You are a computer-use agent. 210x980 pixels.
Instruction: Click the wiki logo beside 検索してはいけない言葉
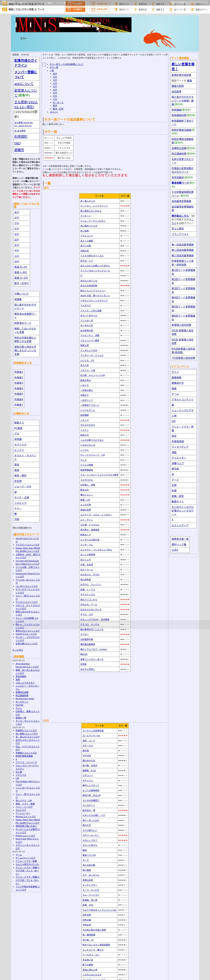click(x=5, y=9)
